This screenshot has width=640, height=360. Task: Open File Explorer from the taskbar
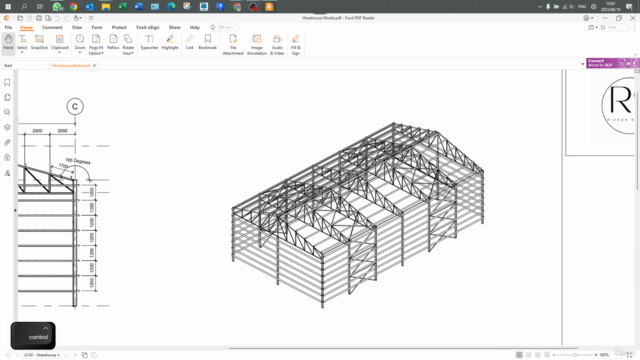pyautogui.click(x=106, y=7)
